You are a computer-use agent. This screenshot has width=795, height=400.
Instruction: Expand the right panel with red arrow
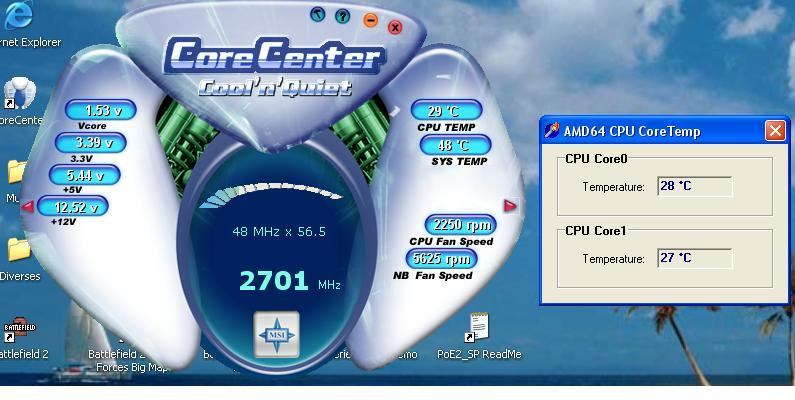pyautogui.click(x=510, y=205)
